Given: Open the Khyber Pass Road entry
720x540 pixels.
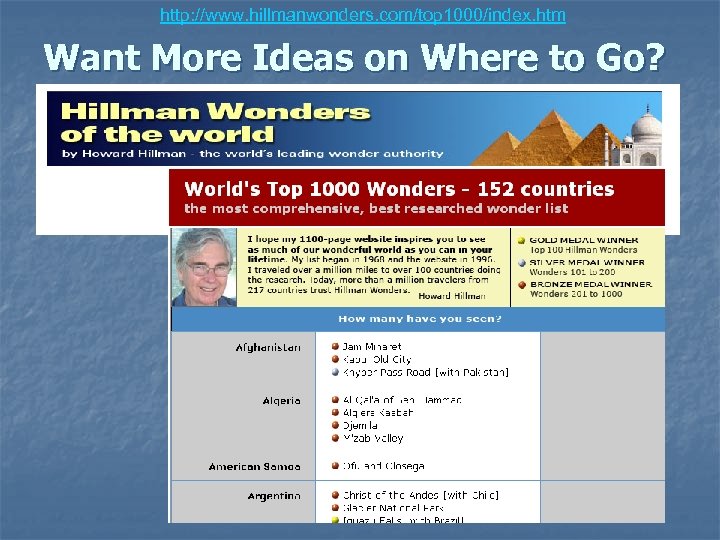Looking at the screenshot, I should tap(426, 372).
